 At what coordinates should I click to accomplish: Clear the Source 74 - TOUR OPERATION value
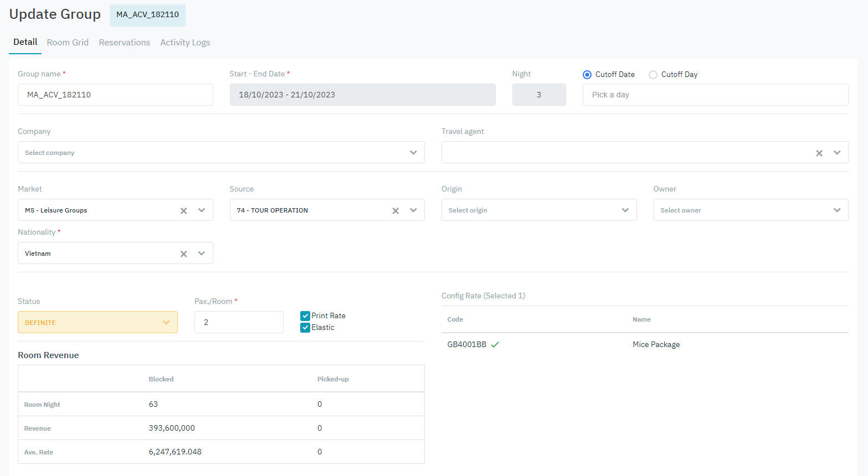pos(396,211)
